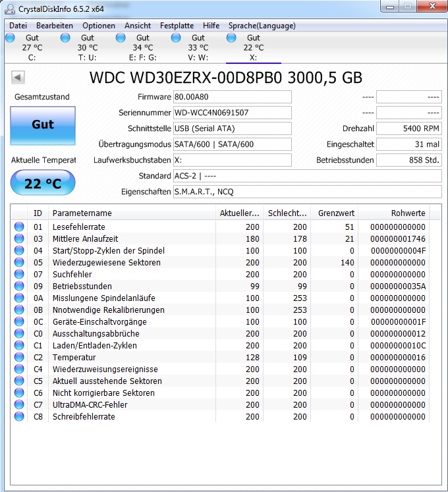This screenshot has height=492, width=448.
Task: Click the status orb for Lesefehlerrate
Action: coord(19,227)
